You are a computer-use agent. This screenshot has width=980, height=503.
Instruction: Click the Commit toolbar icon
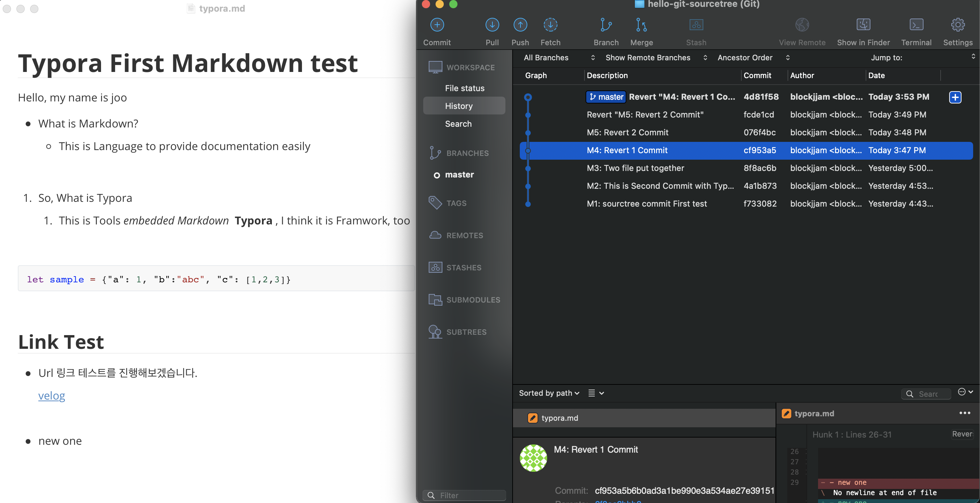click(437, 25)
